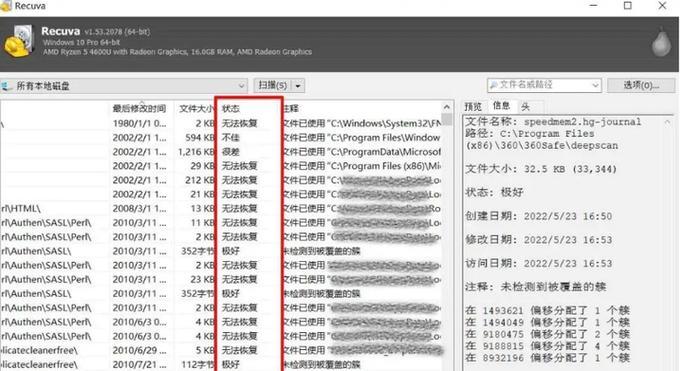This screenshot has height=371, width=683.
Task: Switch to the 预览 tab
Action: 473,107
